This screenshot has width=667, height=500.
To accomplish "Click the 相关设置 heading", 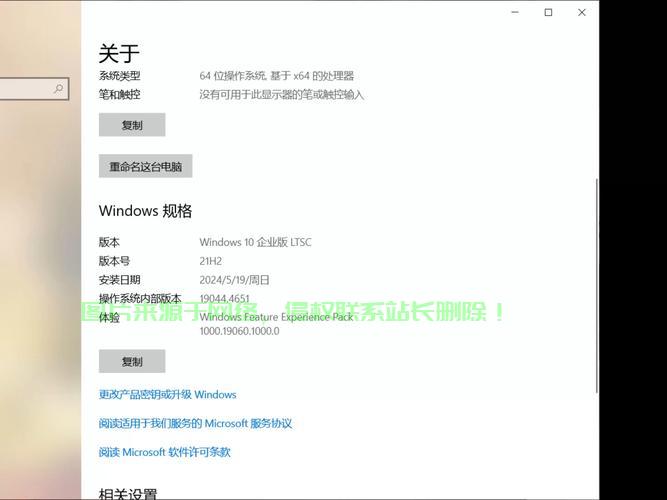I will [128, 494].
